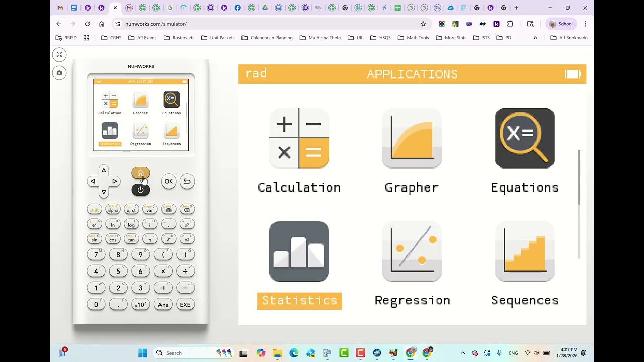The width and height of the screenshot is (644, 362).
Task: Click the calculator back arrow key
Action: pos(187,182)
